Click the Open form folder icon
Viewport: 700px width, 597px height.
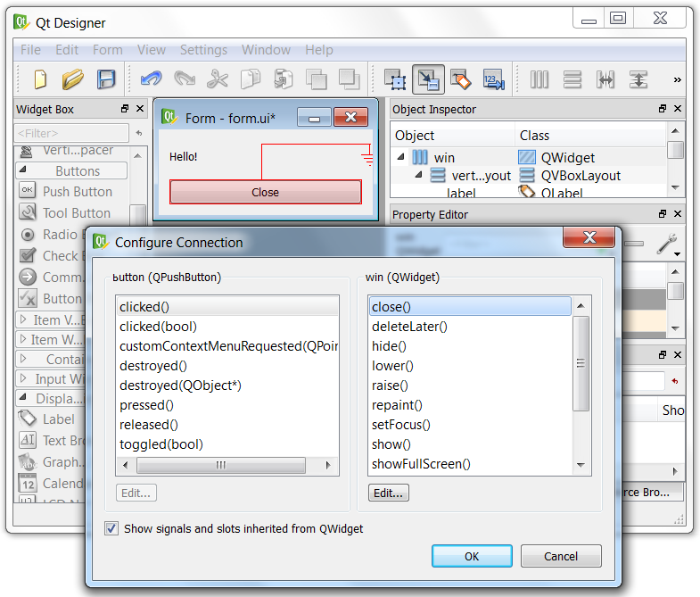[73, 79]
